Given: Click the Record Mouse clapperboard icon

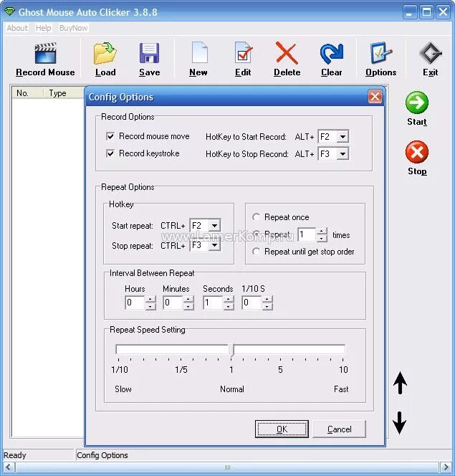Looking at the screenshot, I should [46, 53].
